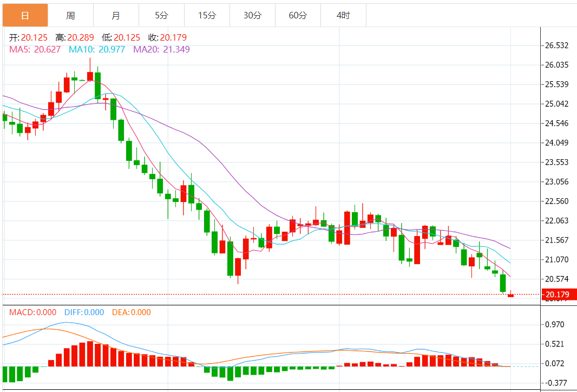Viewport: 577px width, 392px height.
Task: Click the MACD:0.000 label
Action: pyautogui.click(x=33, y=312)
